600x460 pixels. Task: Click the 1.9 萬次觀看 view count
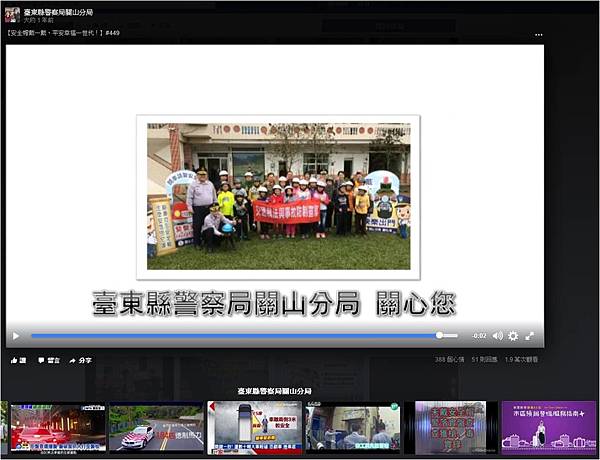(x=521, y=359)
